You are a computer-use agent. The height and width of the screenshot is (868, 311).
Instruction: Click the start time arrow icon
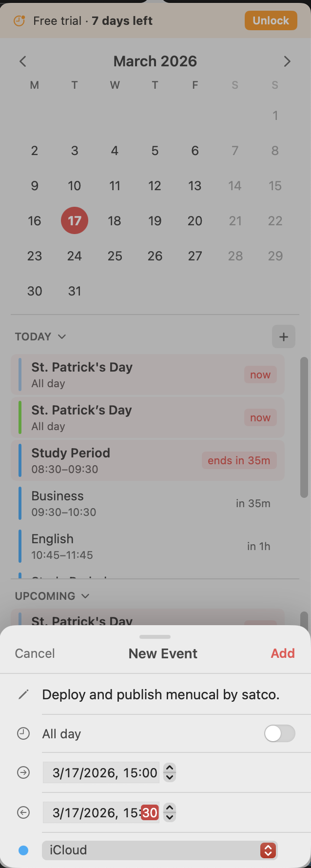click(23, 772)
